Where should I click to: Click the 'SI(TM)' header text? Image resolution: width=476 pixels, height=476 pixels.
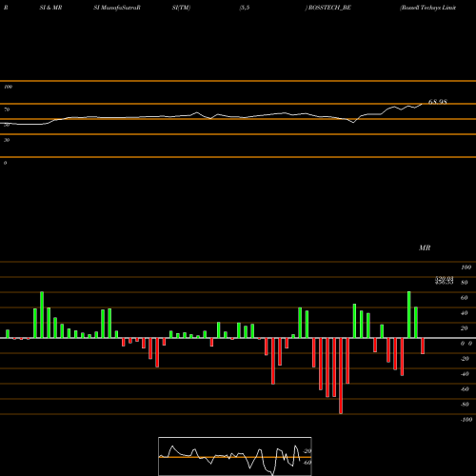point(181,8)
